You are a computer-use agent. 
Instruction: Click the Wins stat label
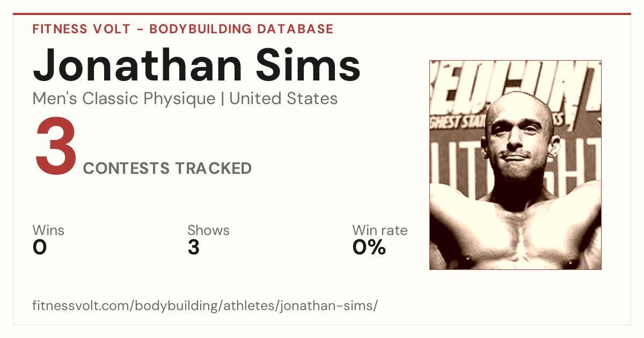pyautogui.click(x=48, y=230)
